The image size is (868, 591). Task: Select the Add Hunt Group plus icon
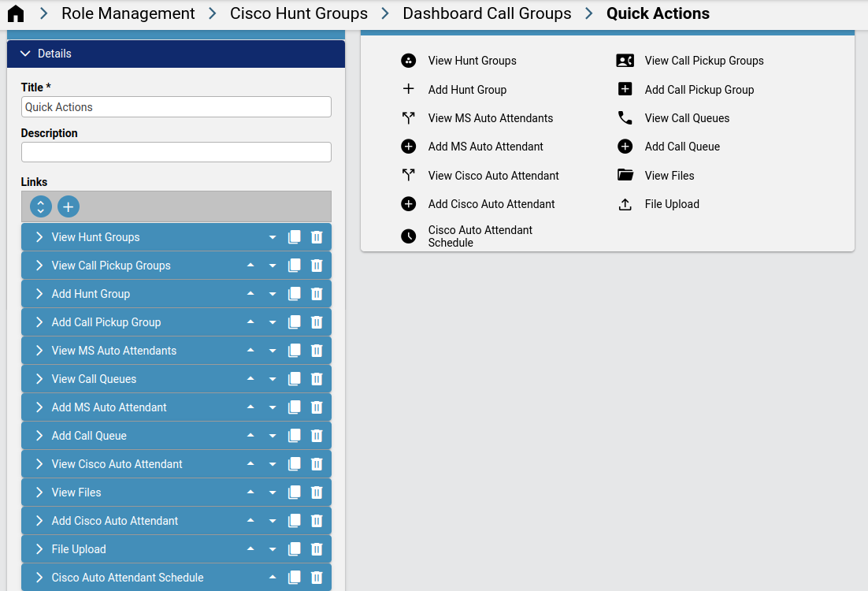click(409, 89)
